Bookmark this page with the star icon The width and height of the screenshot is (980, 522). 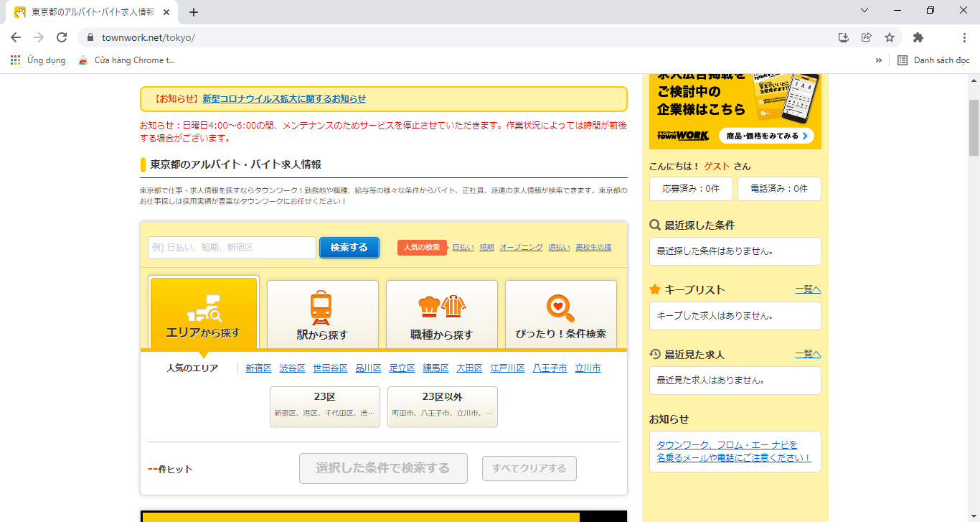point(890,37)
